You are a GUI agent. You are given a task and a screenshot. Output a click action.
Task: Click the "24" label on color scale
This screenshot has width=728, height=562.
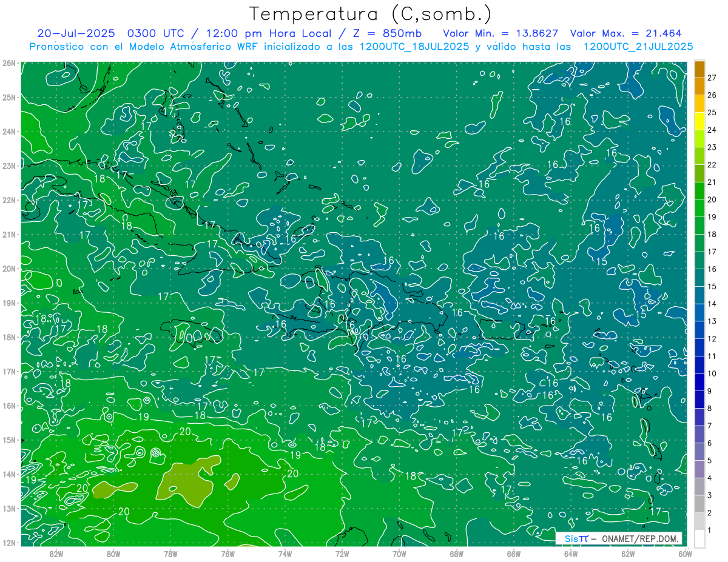[x=712, y=130]
